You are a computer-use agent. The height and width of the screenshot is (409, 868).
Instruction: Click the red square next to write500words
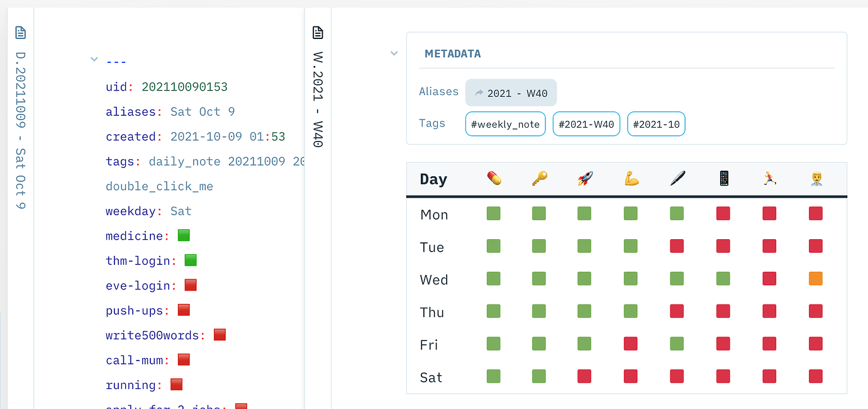pos(220,335)
